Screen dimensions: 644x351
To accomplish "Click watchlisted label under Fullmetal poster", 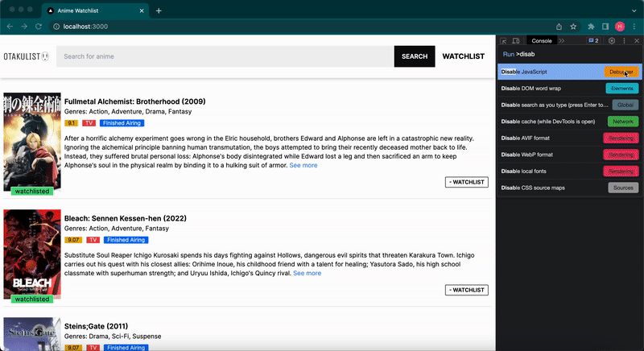I will [x=32, y=192].
